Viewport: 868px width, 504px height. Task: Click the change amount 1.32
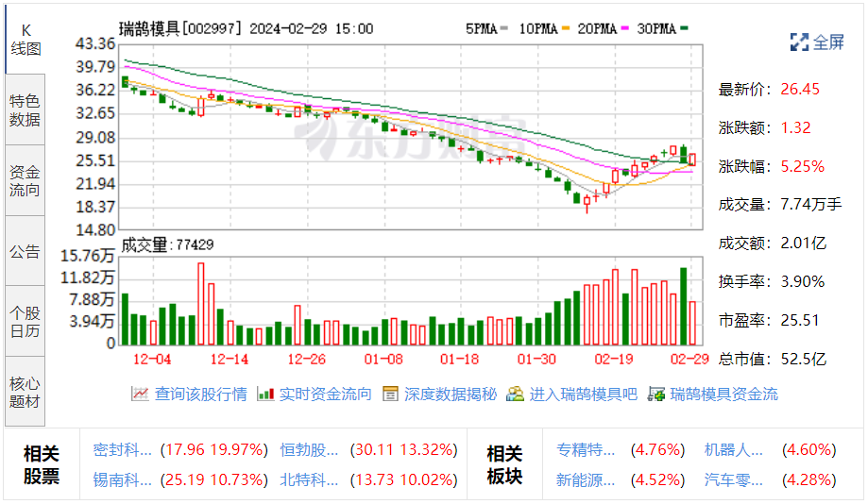(795, 127)
